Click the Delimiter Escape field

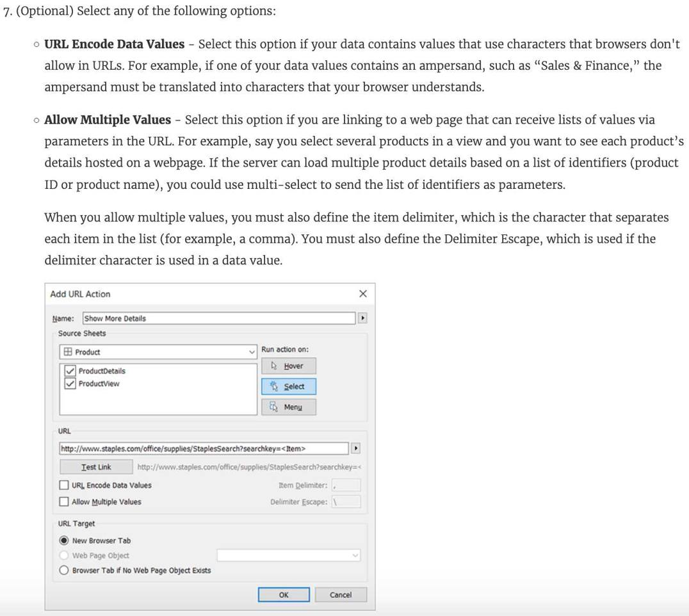tap(346, 502)
